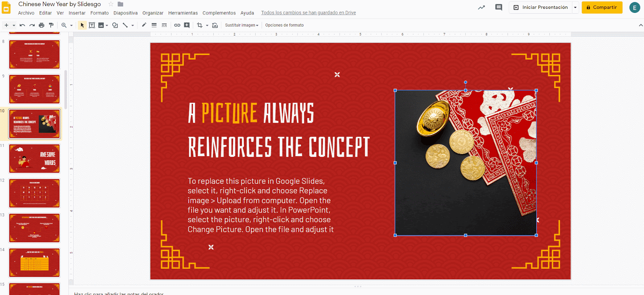Collapse the menus with the toolbar chevron
The height and width of the screenshot is (295, 644).
tap(641, 25)
